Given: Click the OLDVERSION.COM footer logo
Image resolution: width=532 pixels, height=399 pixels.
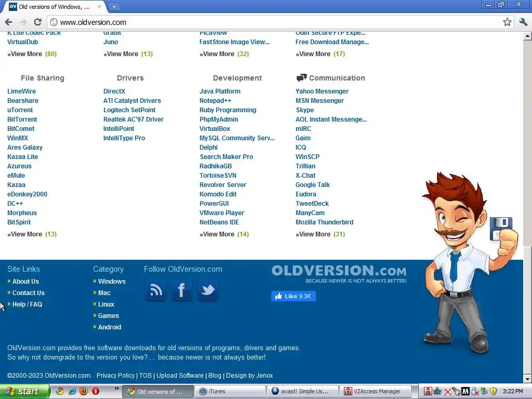Looking at the screenshot, I should point(339,274).
